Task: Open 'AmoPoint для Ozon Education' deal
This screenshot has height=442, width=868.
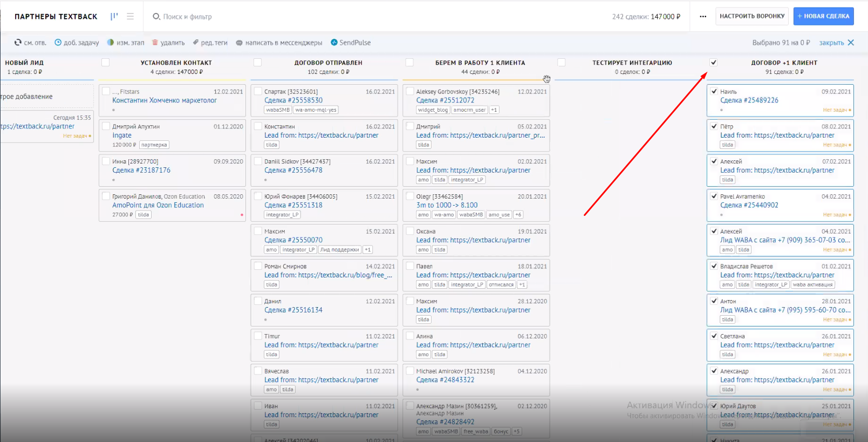Action: pyautogui.click(x=158, y=205)
